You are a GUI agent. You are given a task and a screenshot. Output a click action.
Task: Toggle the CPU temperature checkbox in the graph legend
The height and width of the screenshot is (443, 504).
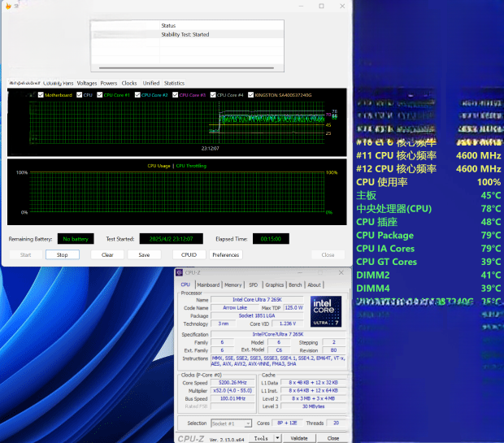pyautogui.click(x=80, y=95)
